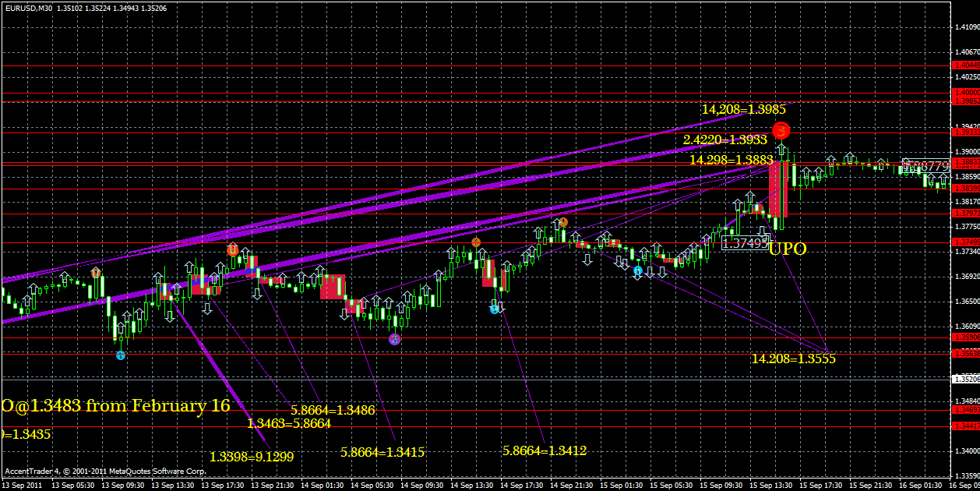Click the purple circle marker under 14 Sep candles
This screenshot has height=491, width=980.
[393, 337]
